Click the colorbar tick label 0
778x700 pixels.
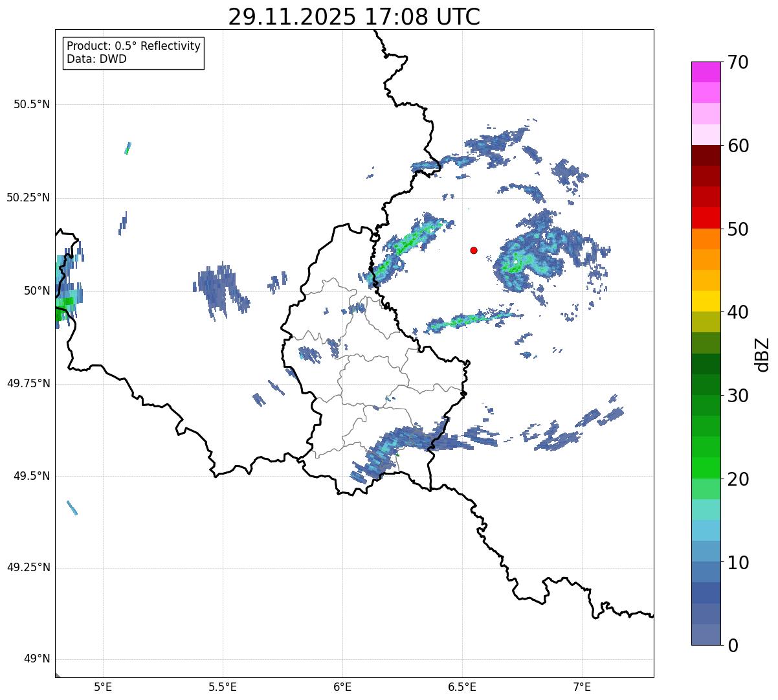coord(733,646)
